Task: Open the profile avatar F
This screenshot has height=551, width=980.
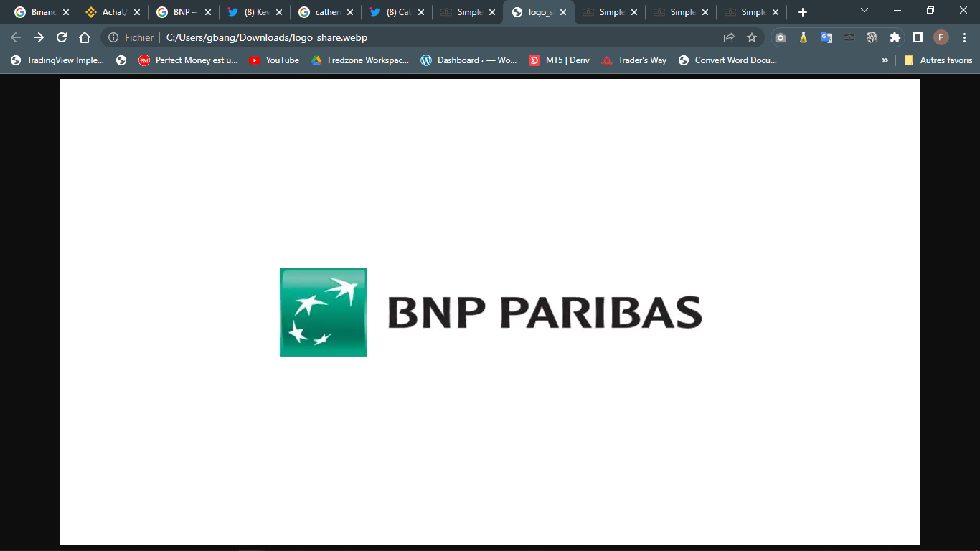Action: [x=941, y=37]
